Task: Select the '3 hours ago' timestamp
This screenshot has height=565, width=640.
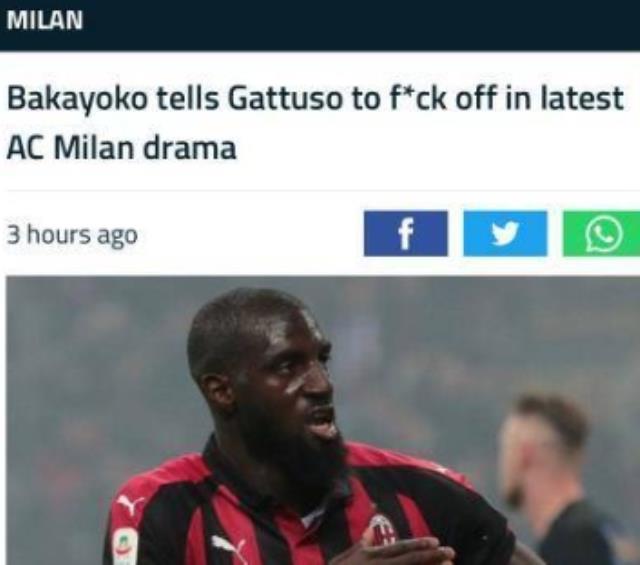Action: (72, 236)
